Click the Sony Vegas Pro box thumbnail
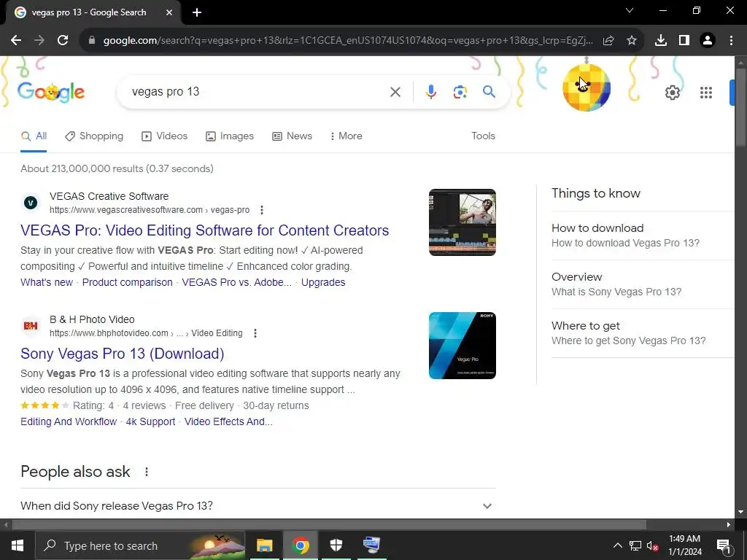The image size is (747, 560). (x=462, y=346)
